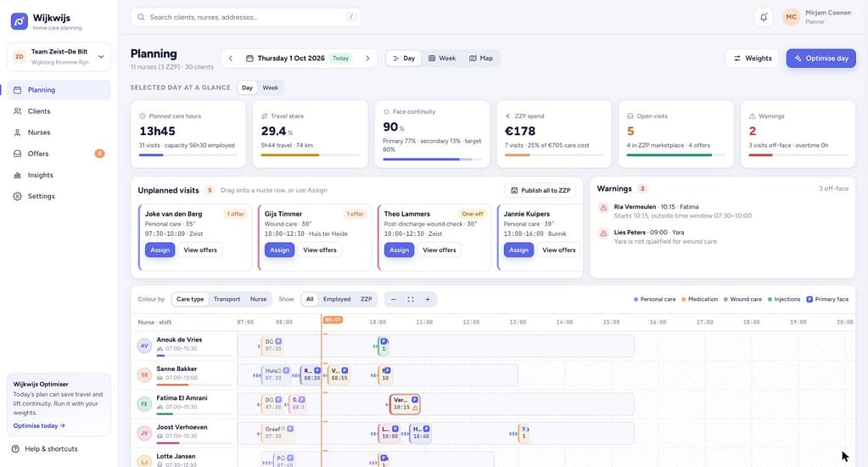Click the Wound care legend swatch
The height and width of the screenshot is (467, 868).
point(725,299)
